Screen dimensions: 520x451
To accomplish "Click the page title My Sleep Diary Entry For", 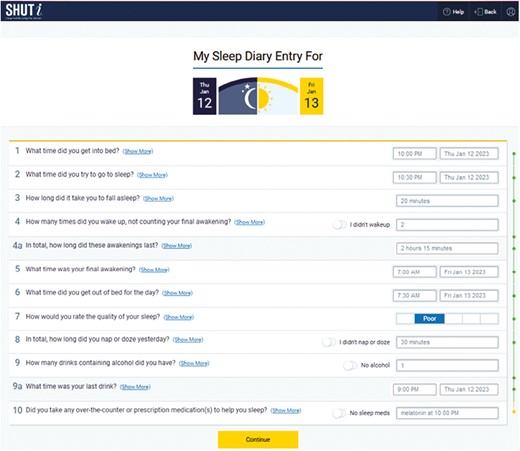I will click(258, 56).
